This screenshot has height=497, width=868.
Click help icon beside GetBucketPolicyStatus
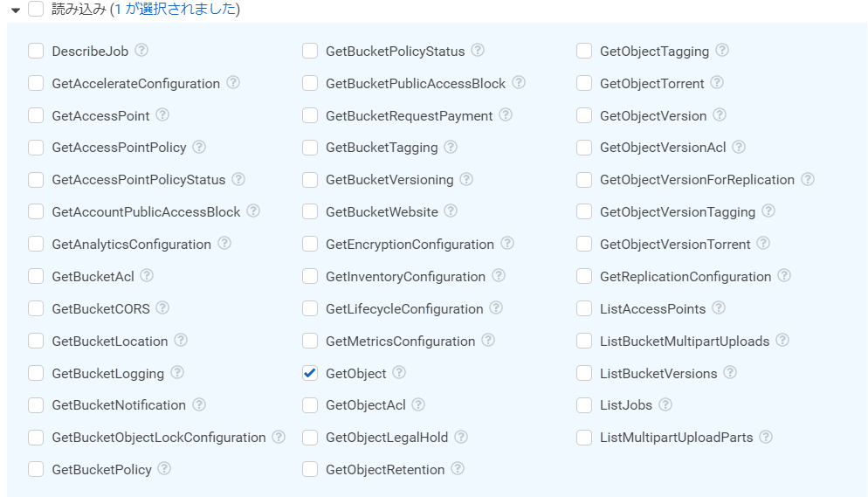point(478,51)
